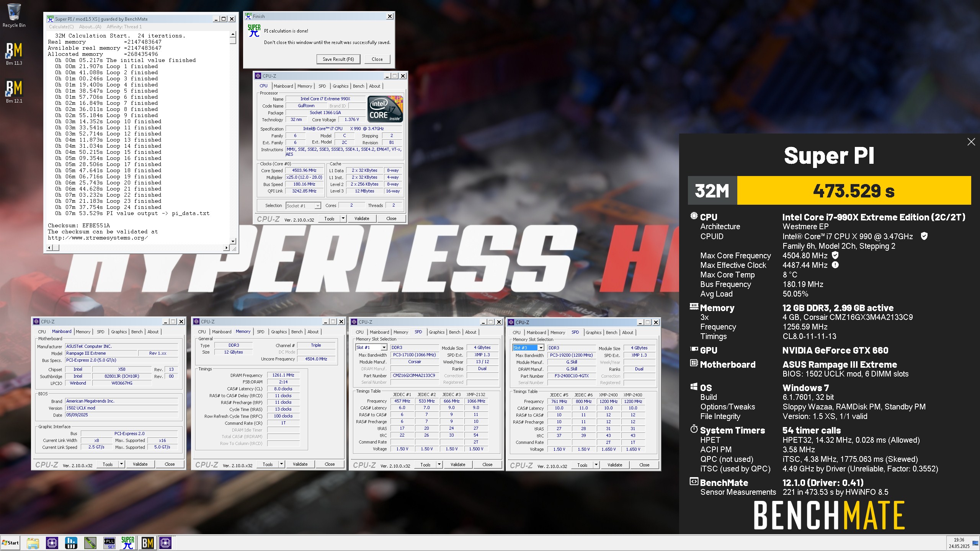Switch to SPD tab in CPU-Z Memory window
The width and height of the screenshot is (980, 551).
coord(260,332)
